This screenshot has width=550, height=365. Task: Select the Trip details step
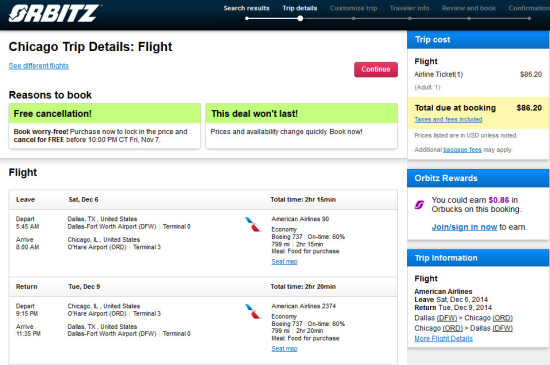pos(300,8)
